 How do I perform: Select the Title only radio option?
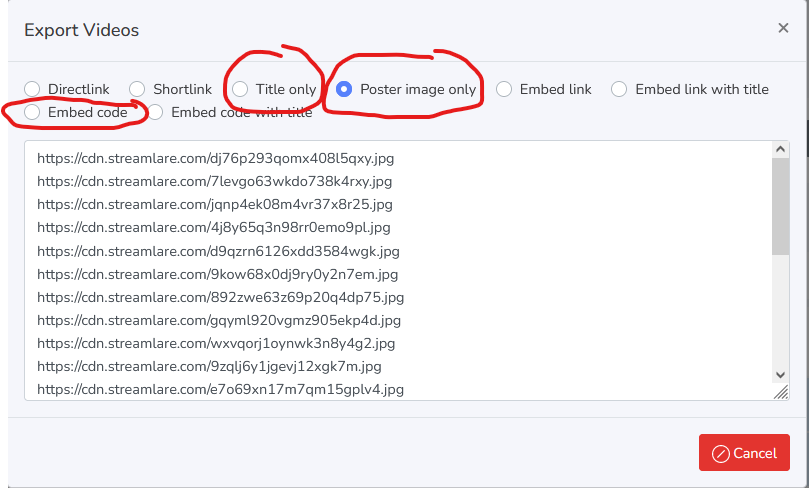[x=240, y=89]
